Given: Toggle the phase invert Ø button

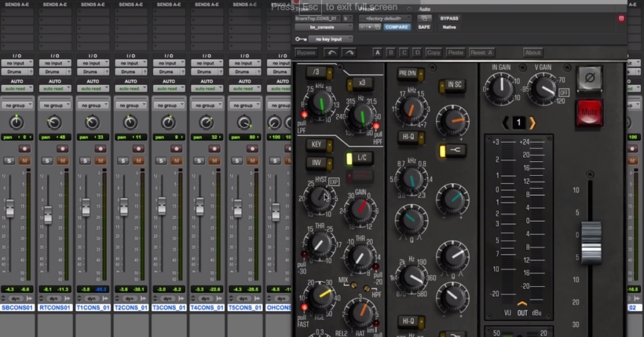Looking at the screenshot, I should (590, 78).
